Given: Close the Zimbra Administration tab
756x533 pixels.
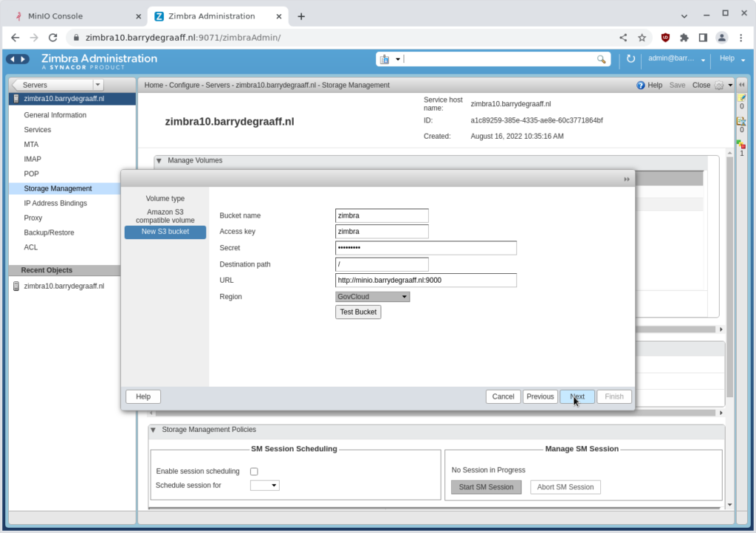Looking at the screenshot, I should (x=278, y=16).
